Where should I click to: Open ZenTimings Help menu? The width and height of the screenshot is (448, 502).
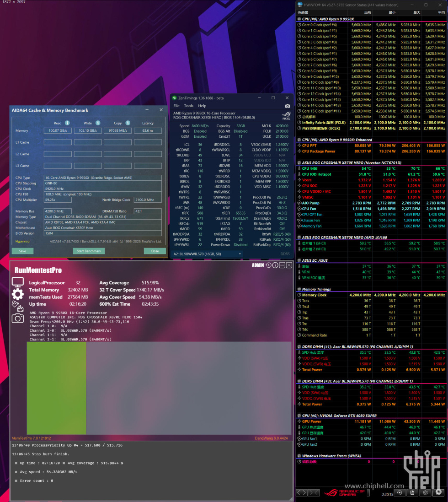coord(202,106)
